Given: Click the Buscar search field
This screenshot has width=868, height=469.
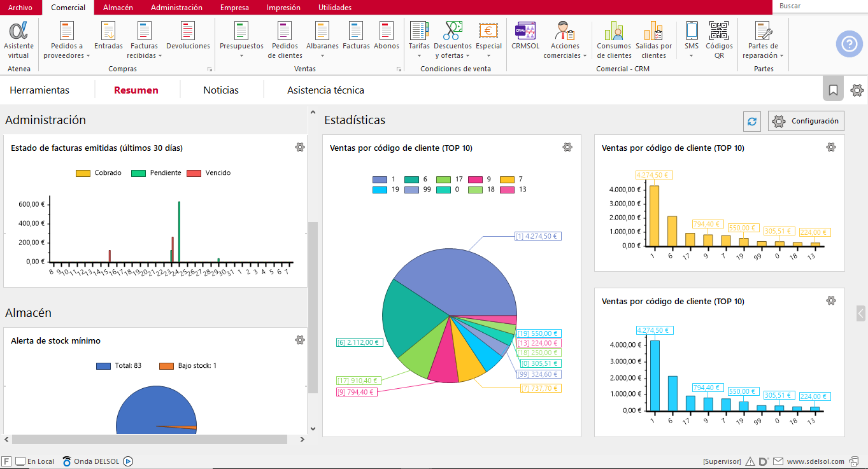Looking at the screenshot, I should [x=820, y=6].
